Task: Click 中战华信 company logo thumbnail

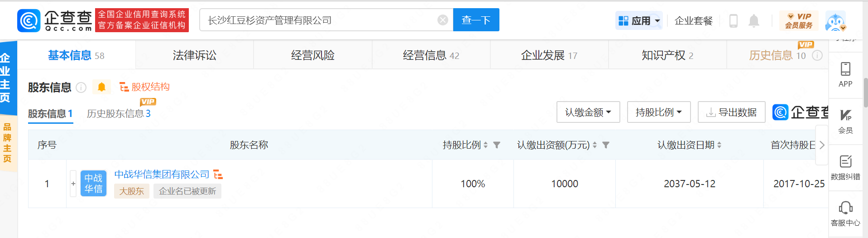Action: 93,184
